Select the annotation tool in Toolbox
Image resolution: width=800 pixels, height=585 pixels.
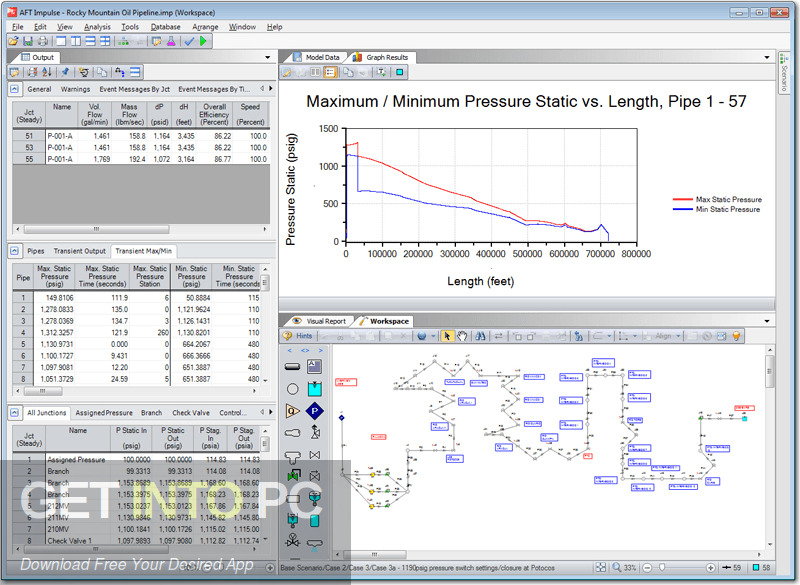tap(315, 366)
